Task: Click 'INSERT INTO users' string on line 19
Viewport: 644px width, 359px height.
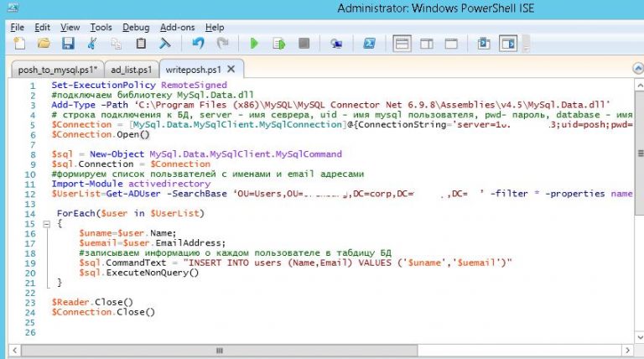Action: pos(235,263)
